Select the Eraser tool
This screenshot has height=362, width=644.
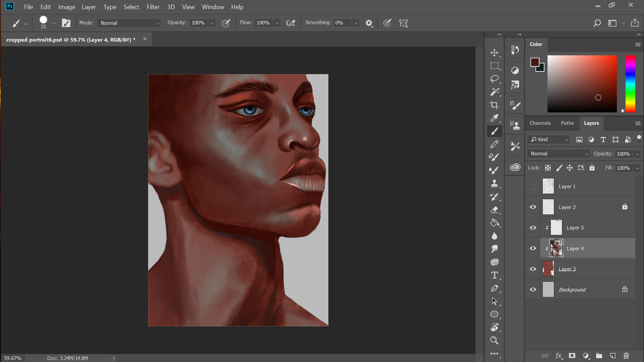494,210
